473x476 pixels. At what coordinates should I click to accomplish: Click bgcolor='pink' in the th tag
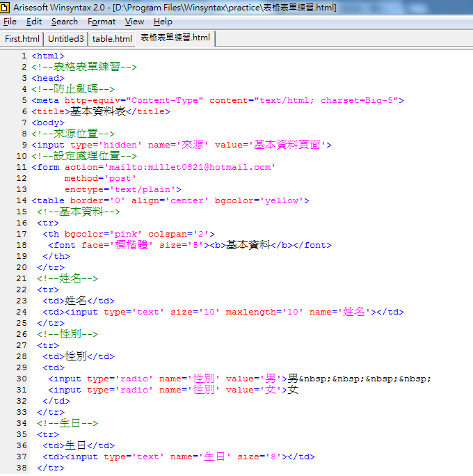(x=103, y=234)
